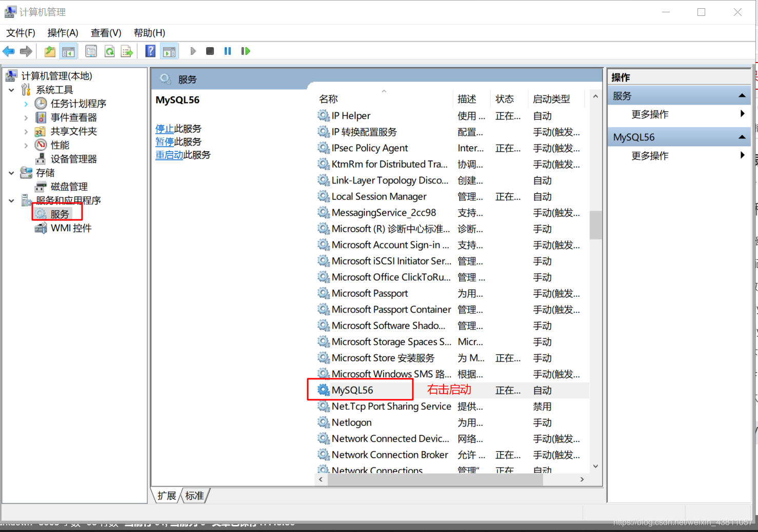Screen dimensions: 758x532
Task: Click the Start service play icon
Action: 193,51
